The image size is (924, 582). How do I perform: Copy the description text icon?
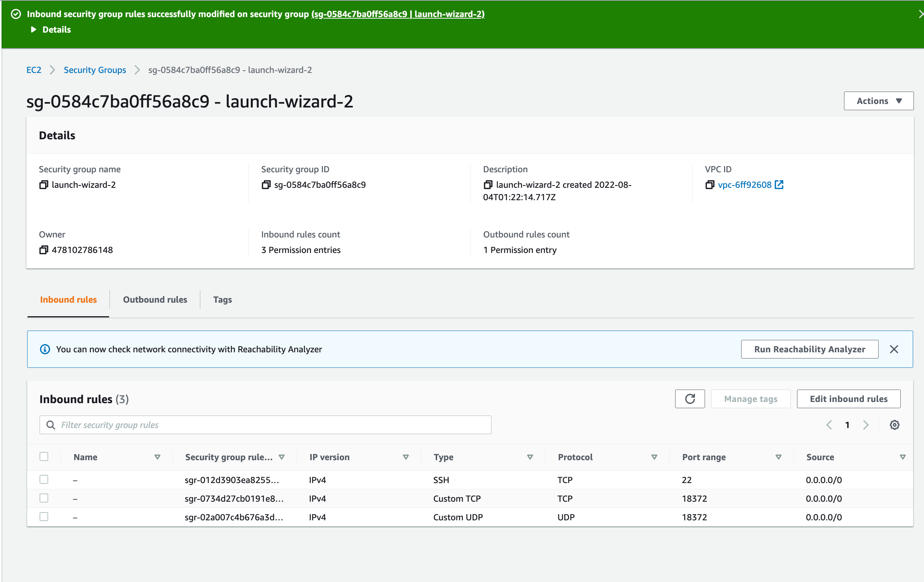pos(488,185)
